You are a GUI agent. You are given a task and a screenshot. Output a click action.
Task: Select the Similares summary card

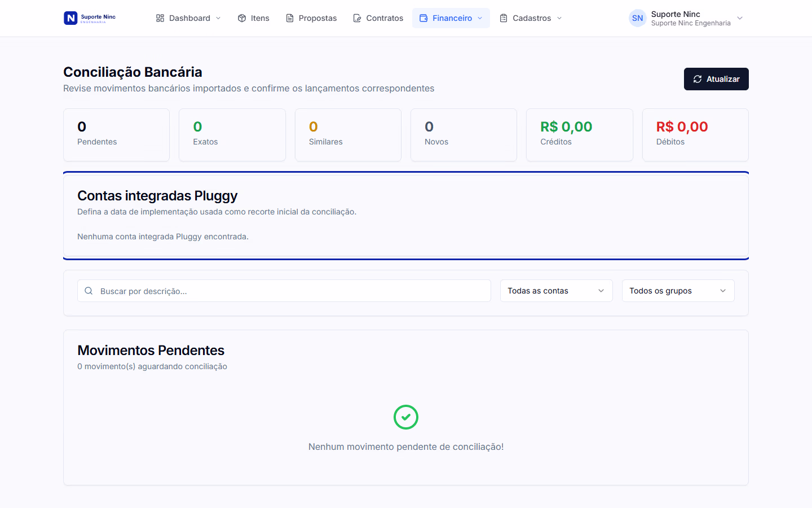click(348, 135)
